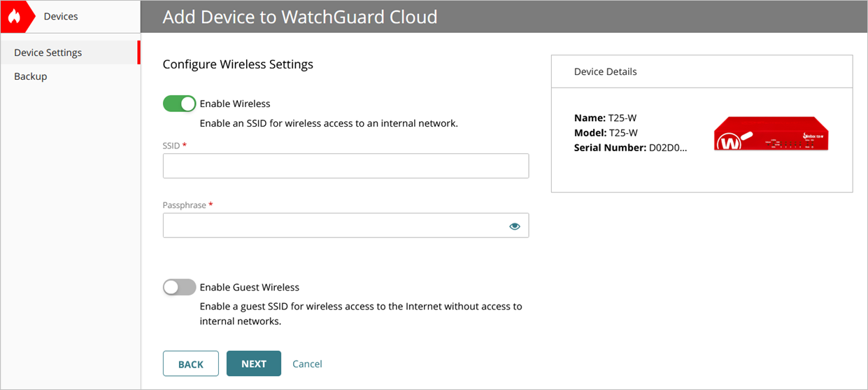
Task: Click the BACK button
Action: (x=191, y=363)
